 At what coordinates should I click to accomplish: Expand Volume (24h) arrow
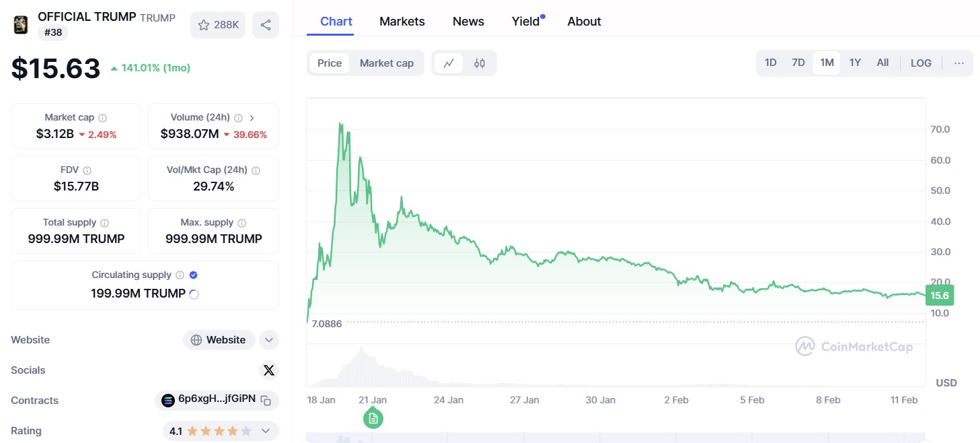click(x=252, y=118)
